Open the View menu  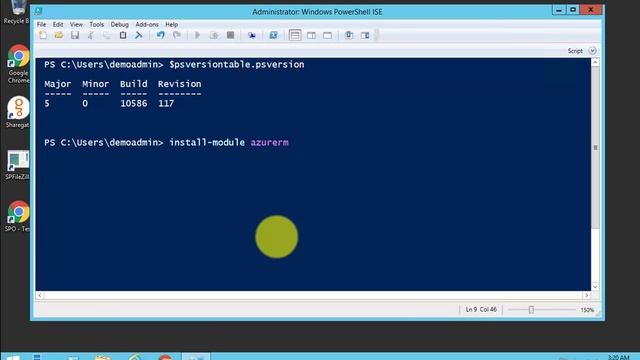click(x=76, y=24)
